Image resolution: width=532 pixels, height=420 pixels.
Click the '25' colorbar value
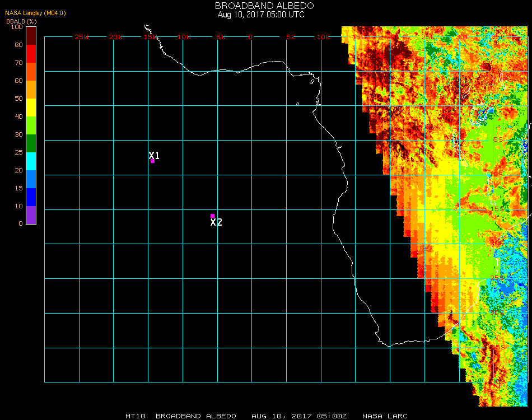(x=18, y=152)
